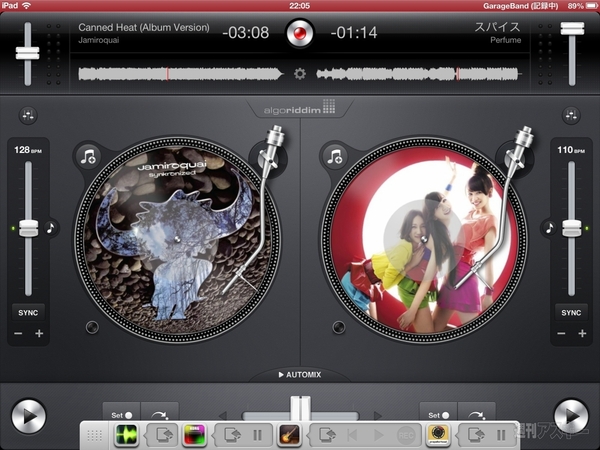
Task: Toggle GarageBand REC in the Audiobus bar
Action: (x=406, y=435)
